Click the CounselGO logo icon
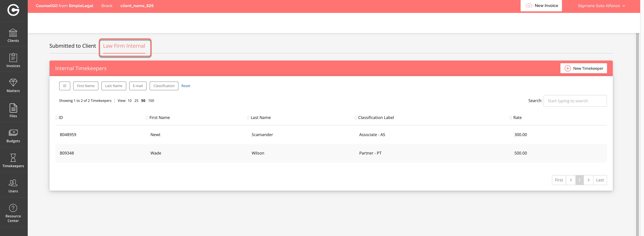Viewport: 644px width, 236px height. tap(13, 10)
